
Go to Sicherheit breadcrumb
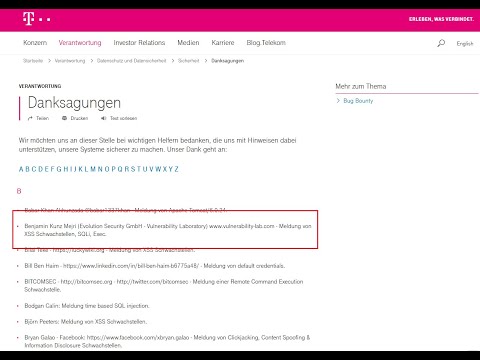(189, 61)
